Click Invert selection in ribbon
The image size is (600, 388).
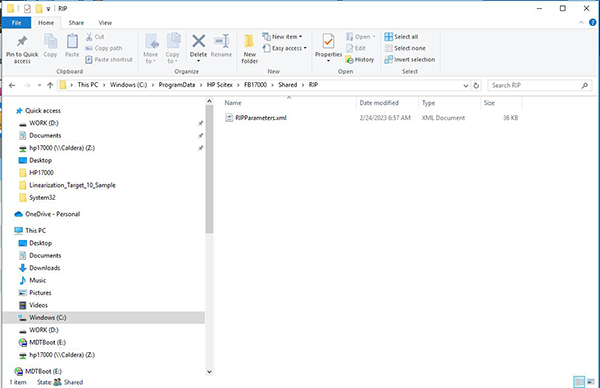pyautogui.click(x=409, y=60)
